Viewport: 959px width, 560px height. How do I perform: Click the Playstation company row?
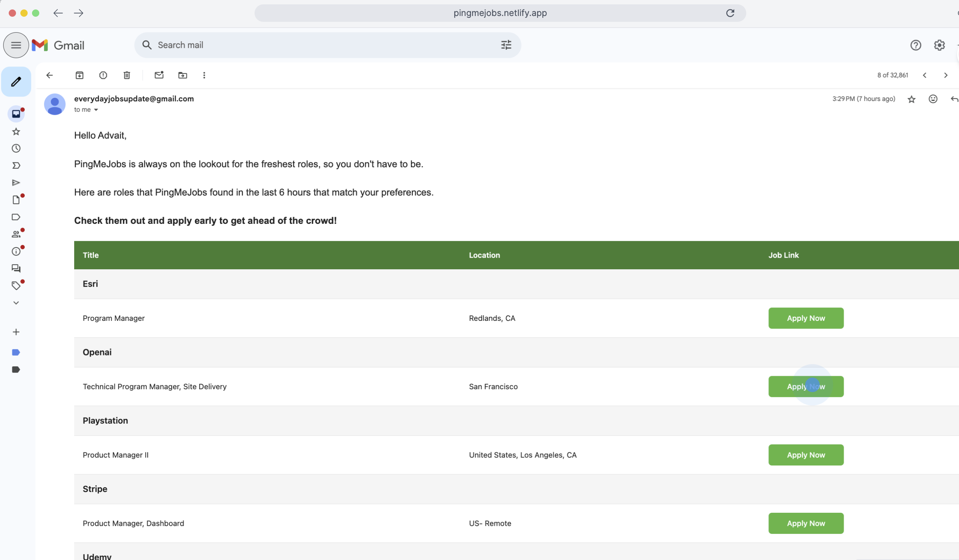coord(516,421)
